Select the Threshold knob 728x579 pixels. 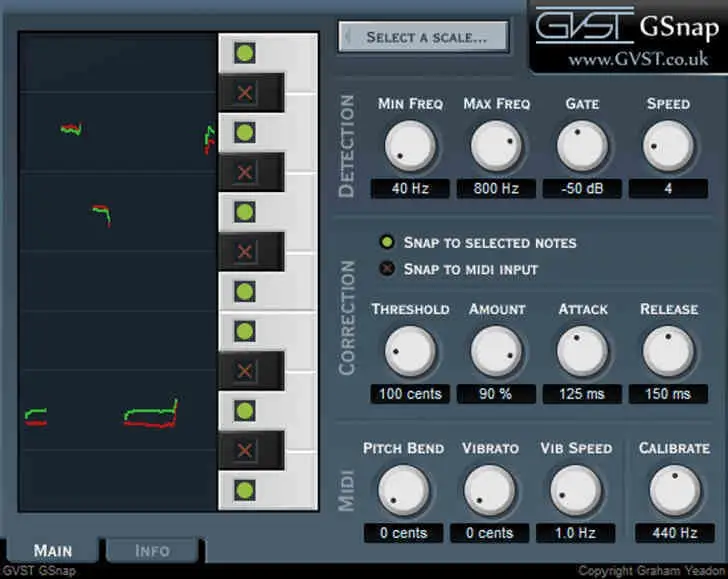410,351
